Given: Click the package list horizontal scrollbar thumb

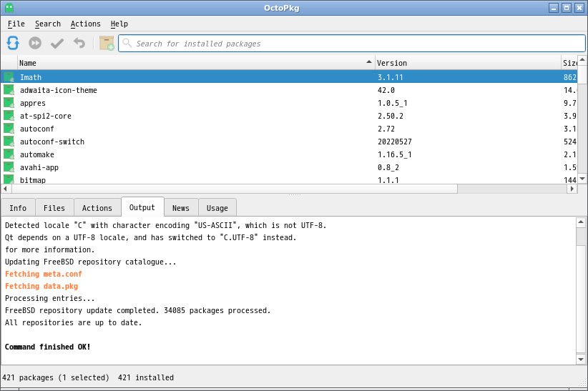Looking at the screenshot, I should click(233, 189).
